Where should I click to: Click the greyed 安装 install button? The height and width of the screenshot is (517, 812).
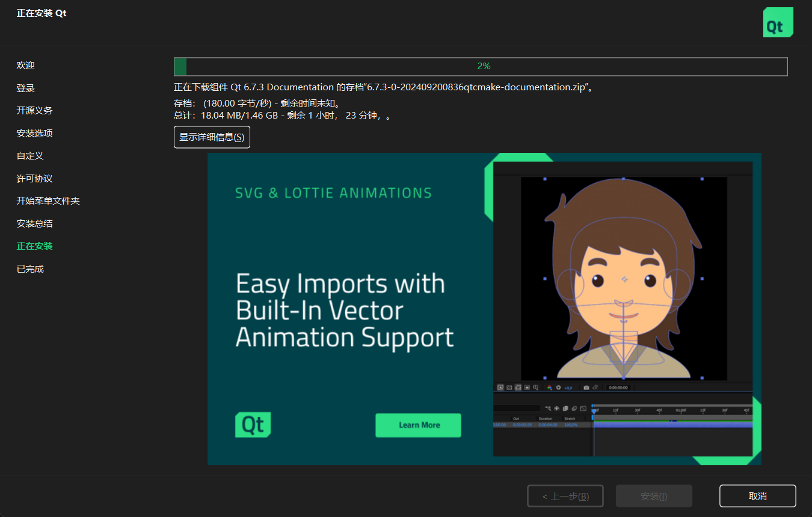[x=654, y=496]
